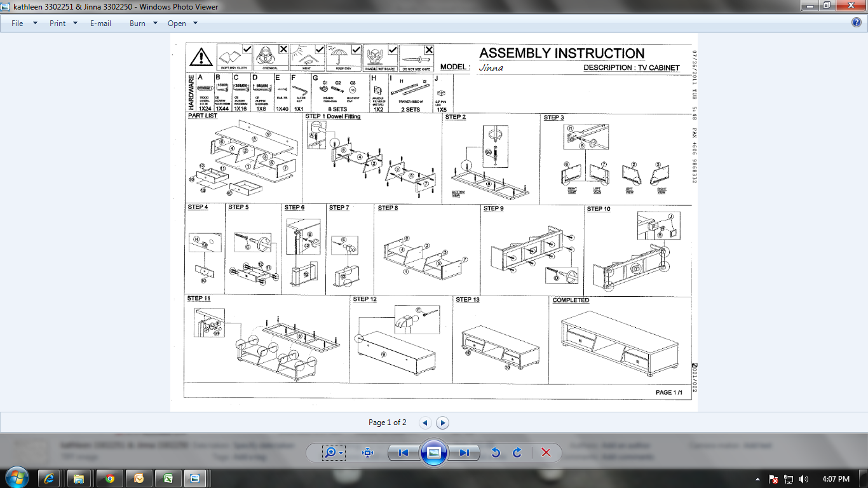868x488 pixels.
Task: Click the Actual Size fit button
Action: [367, 452]
